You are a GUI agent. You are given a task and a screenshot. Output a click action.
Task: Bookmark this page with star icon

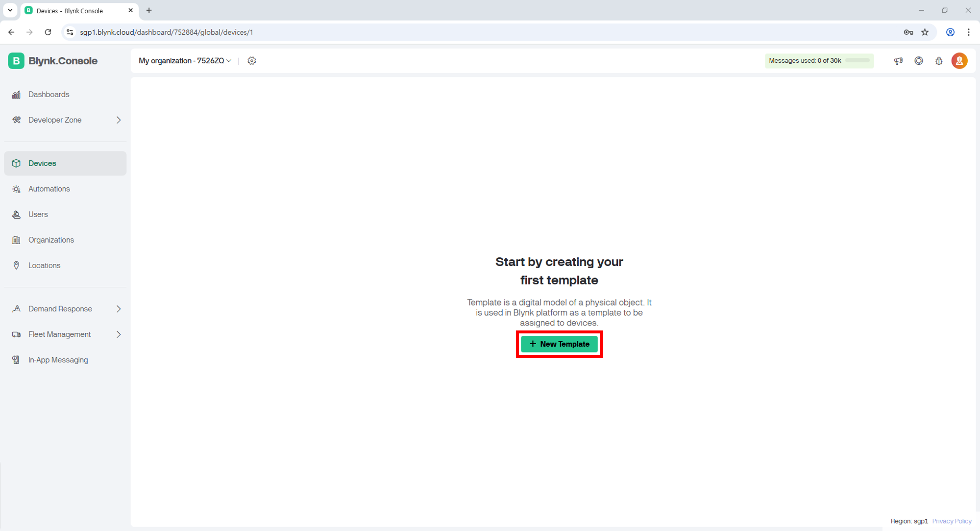[x=925, y=32]
